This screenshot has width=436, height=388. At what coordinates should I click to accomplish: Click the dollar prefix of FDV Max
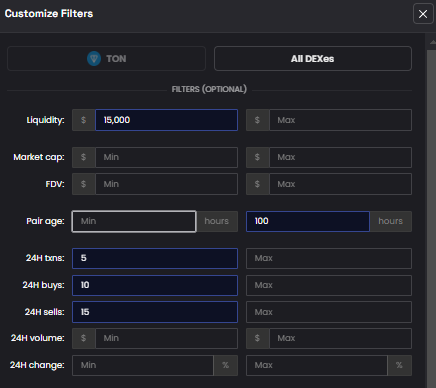tap(257, 184)
